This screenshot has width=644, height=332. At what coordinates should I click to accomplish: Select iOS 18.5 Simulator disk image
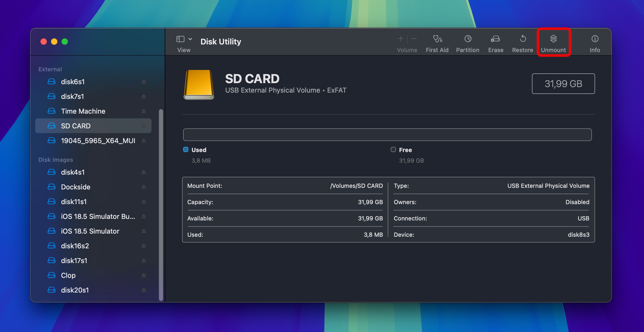pyautogui.click(x=90, y=231)
